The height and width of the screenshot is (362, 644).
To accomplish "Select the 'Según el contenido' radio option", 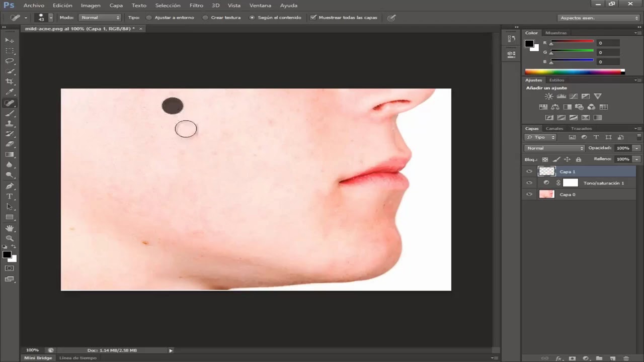I will (x=252, y=18).
